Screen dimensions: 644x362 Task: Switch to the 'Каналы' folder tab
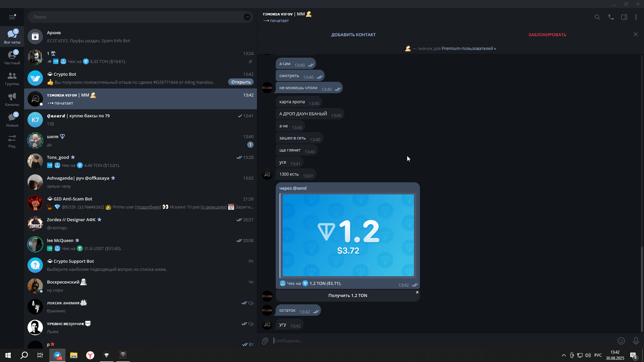coord(12,99)
